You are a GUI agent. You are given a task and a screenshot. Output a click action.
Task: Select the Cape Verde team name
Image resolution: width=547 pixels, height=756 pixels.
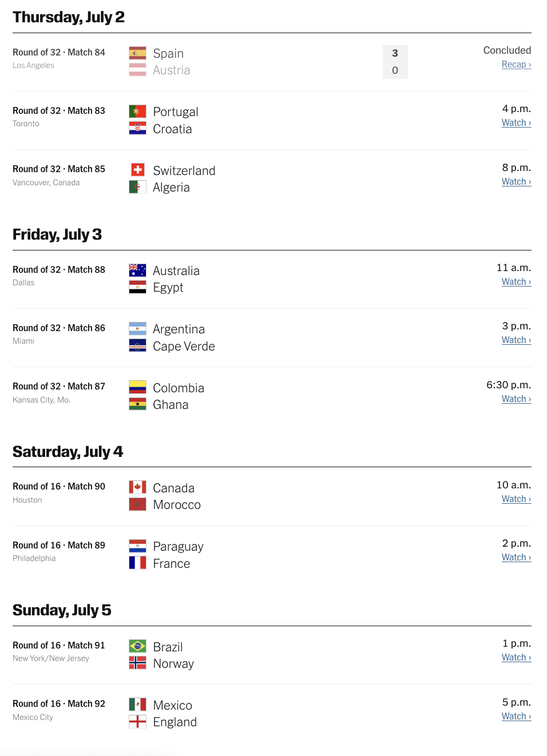coord(184,346)
